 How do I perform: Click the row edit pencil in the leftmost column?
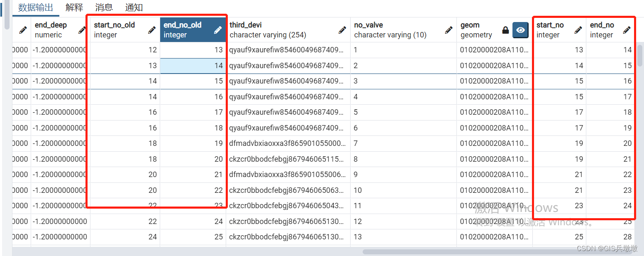coord(23,30)
